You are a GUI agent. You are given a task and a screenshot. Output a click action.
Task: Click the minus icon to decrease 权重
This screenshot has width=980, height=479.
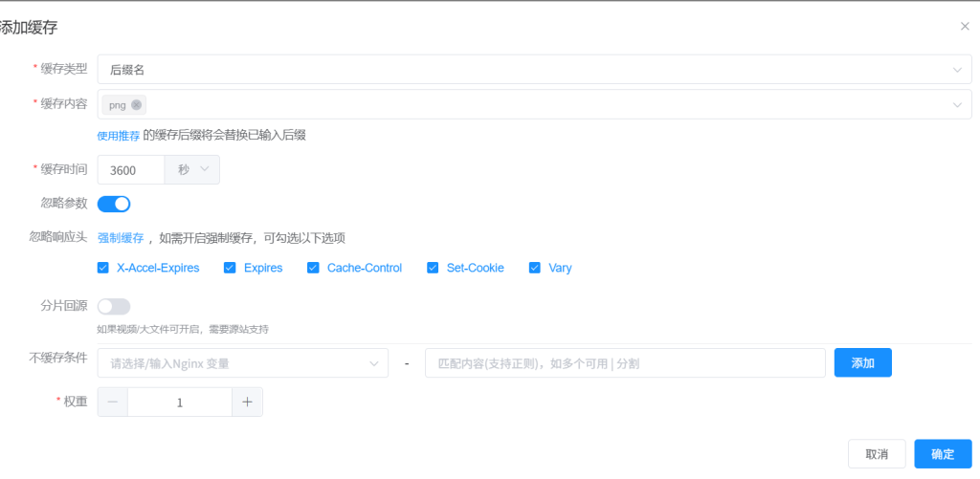coord(113,403)
